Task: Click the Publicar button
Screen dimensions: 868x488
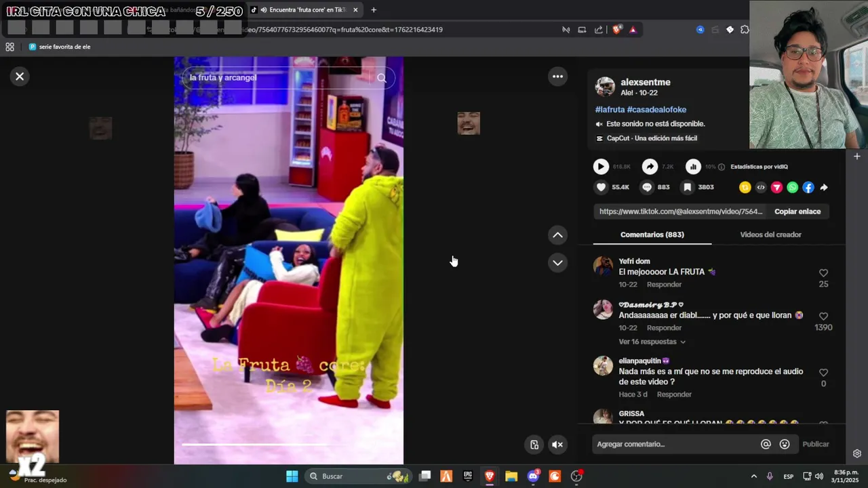Action: 816,445
